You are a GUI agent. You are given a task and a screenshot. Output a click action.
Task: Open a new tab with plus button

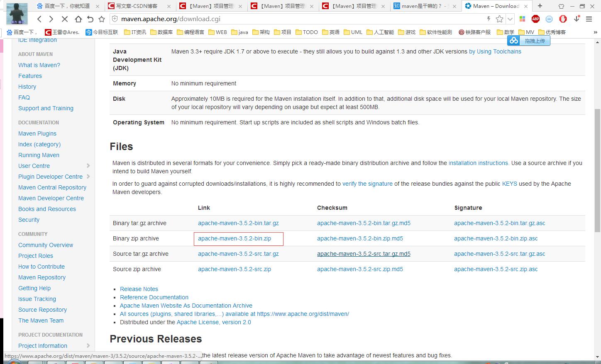click(540, 6)
